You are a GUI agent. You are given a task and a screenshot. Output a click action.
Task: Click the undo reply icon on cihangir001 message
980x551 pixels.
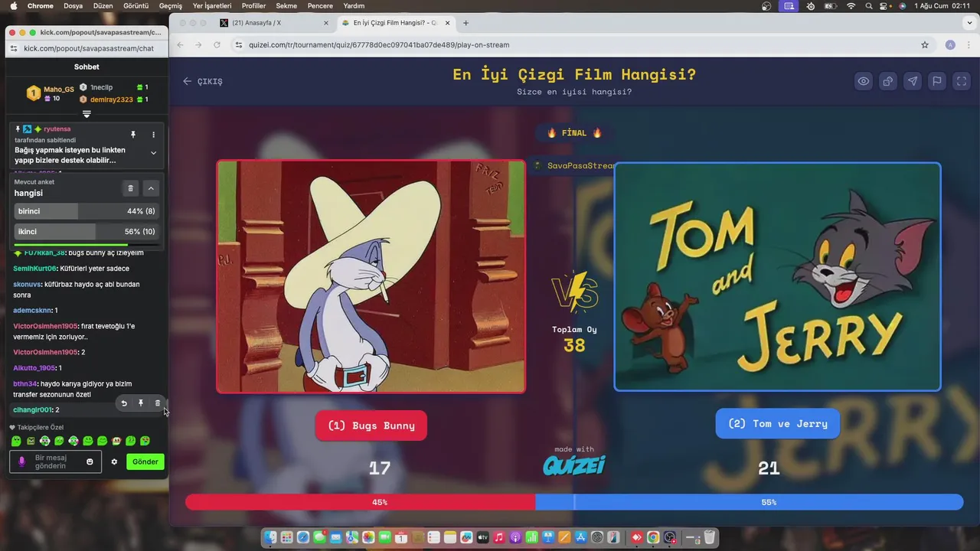point(124,403)
